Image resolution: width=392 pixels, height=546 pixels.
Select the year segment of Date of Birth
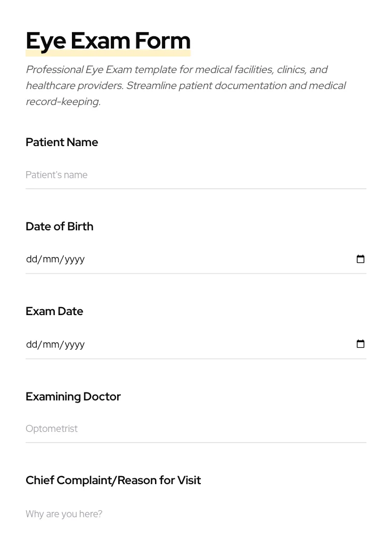(75, 260)
